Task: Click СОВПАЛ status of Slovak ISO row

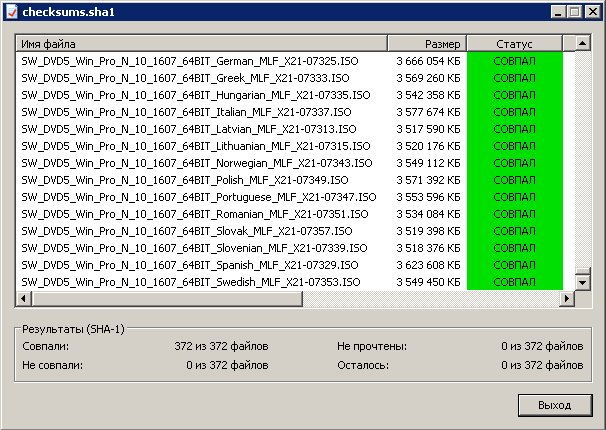Action: pyautogui.click(x=514, y=231)
